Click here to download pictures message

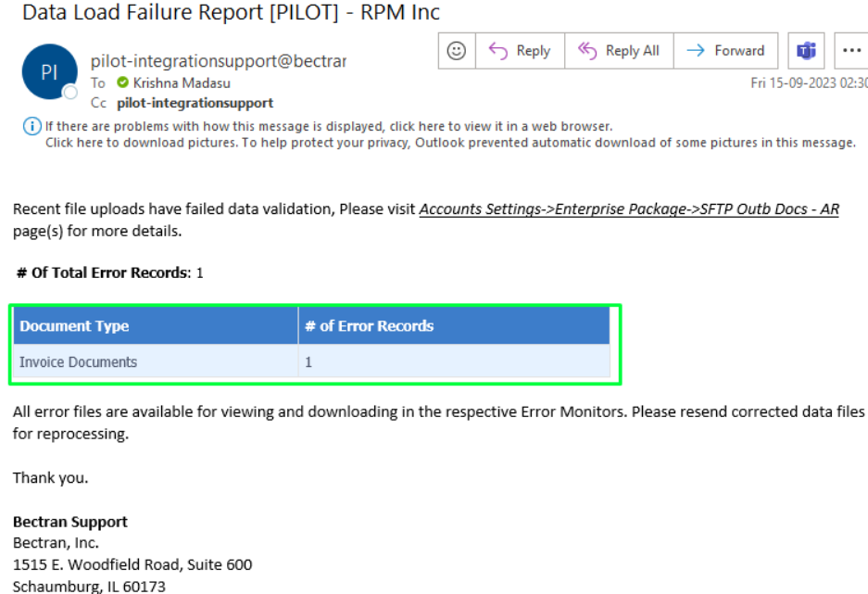pos(450,143)
